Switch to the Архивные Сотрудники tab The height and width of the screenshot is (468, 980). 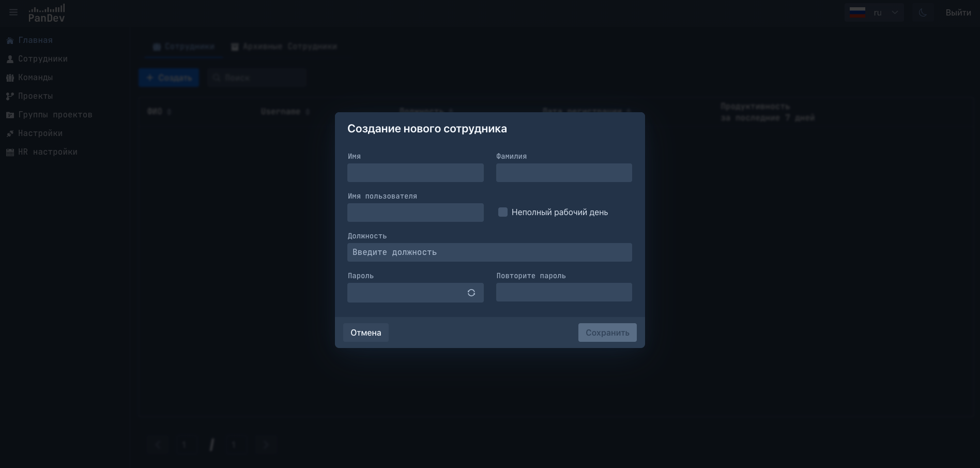click(283, 47)
